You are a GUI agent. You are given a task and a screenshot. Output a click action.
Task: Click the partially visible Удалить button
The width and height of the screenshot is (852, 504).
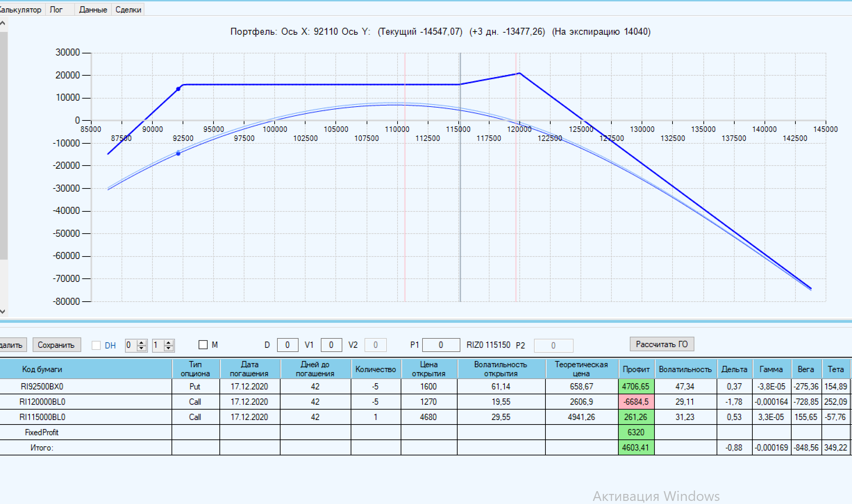click(12, 345)
